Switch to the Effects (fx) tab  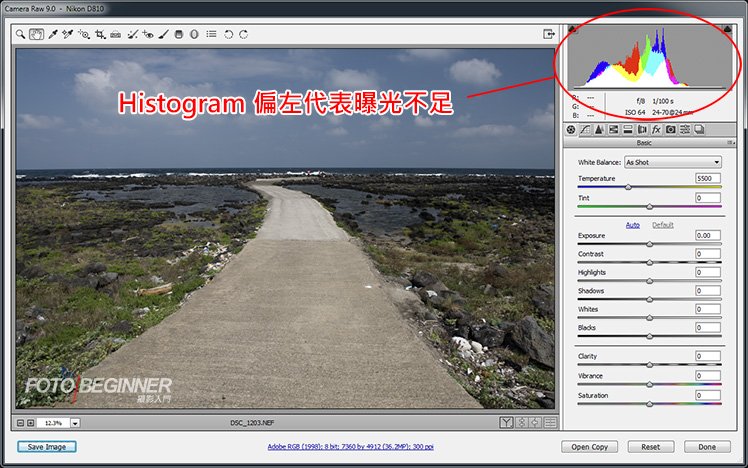[656, 129]
